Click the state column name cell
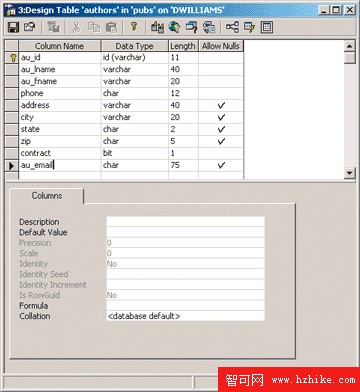360x392 pixels. tap(60, 130)
